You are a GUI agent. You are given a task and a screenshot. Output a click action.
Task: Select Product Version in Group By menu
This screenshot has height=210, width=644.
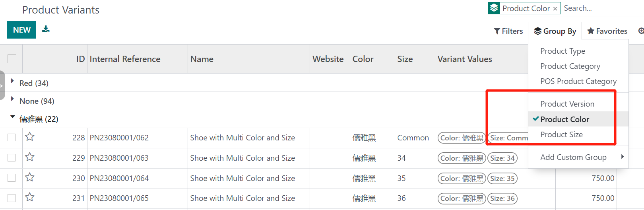[x=567, y=104]
